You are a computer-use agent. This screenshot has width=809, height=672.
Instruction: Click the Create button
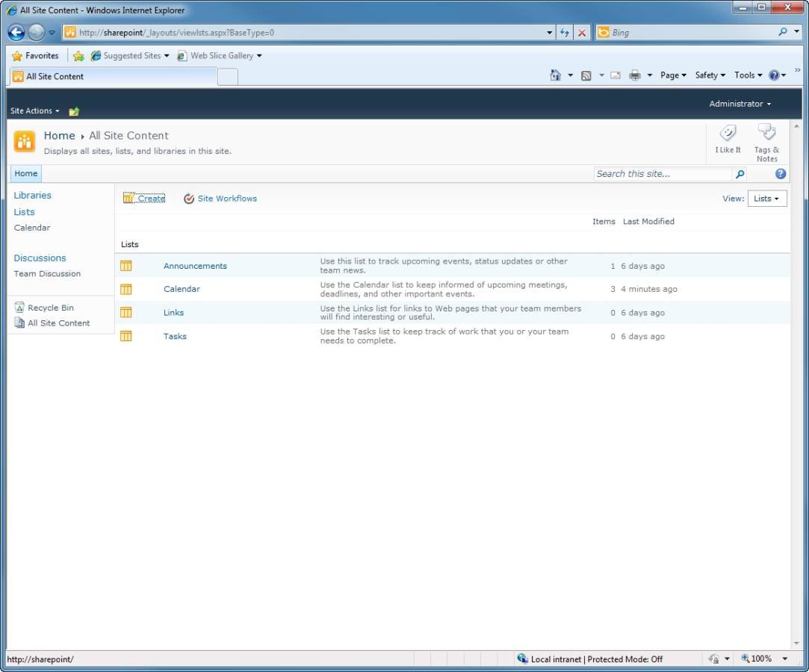[x=144, y=199]
